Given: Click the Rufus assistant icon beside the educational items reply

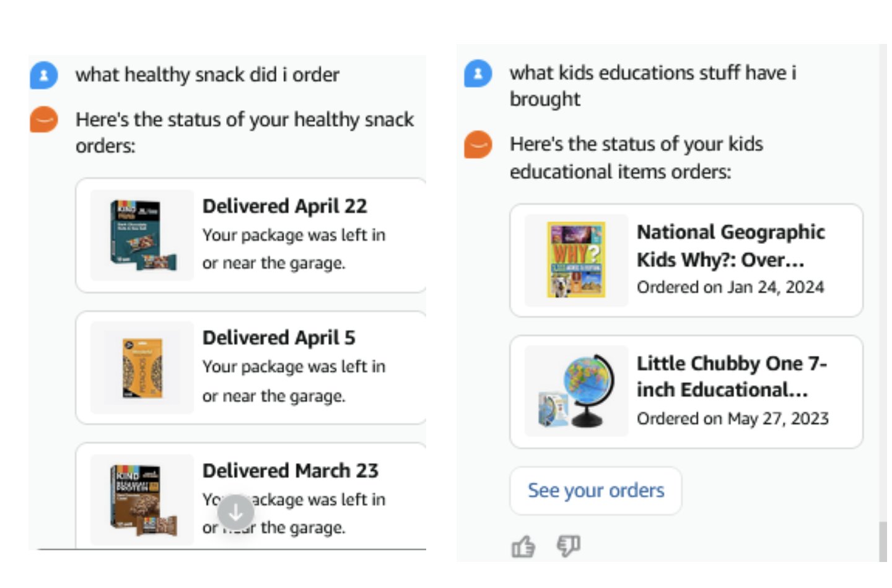Looking at the screenshot, I should coord(477,145).
